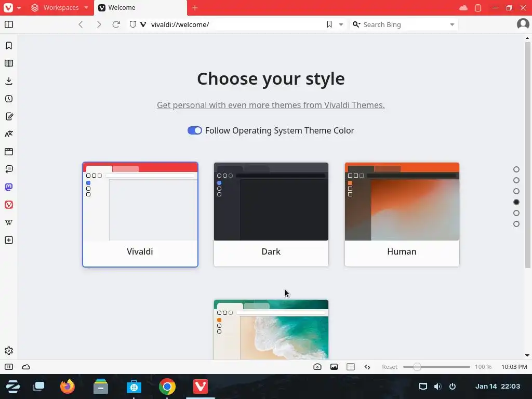Toggle Follow Operating System Theme Color

(x=195, y=130)
